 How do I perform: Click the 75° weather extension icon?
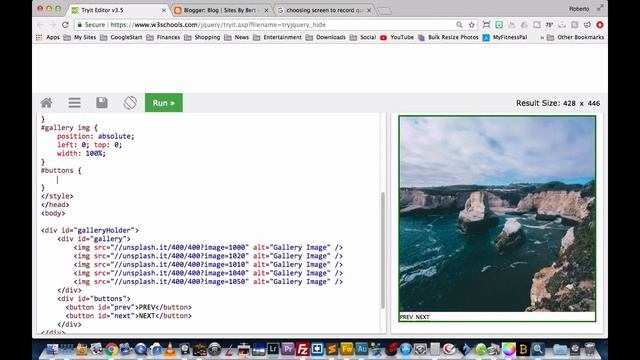click(549, 25)
